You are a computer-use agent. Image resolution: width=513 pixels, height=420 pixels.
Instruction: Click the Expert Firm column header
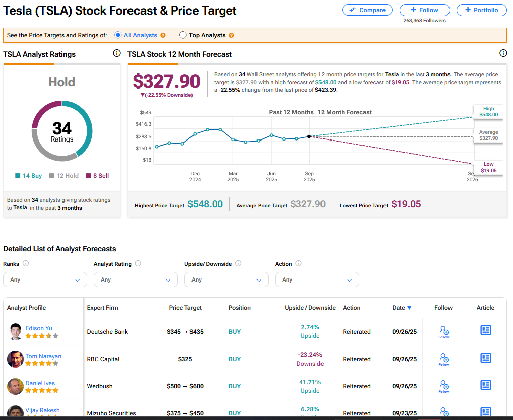coord(102,308)
